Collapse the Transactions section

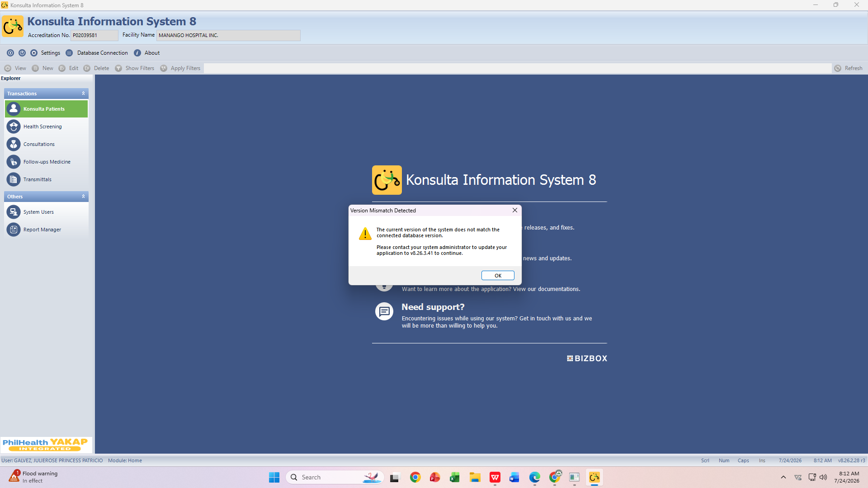click(x=83, y=94)
